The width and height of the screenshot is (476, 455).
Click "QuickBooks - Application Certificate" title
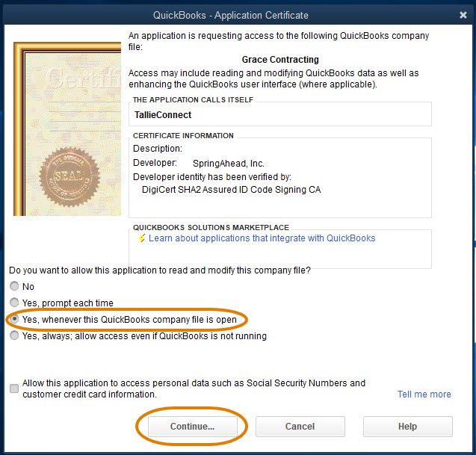(x=231, y=15)
